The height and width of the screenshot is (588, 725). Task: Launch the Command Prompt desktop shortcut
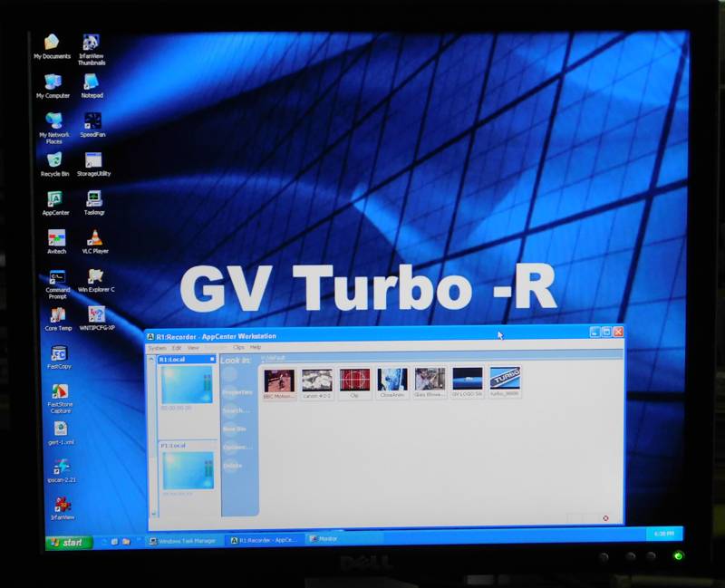coord(58,284)
